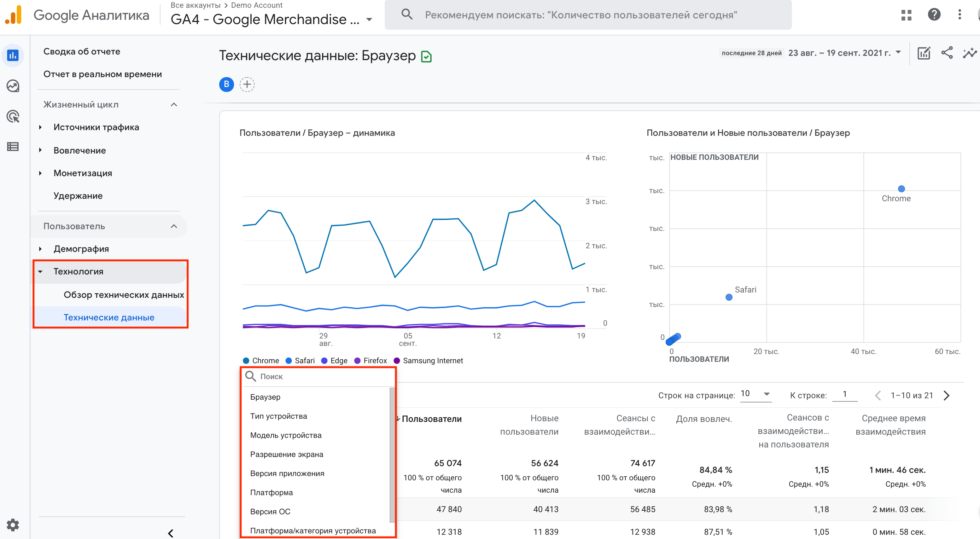
Task: Click the К строке number field
Action: coord(844,394)
